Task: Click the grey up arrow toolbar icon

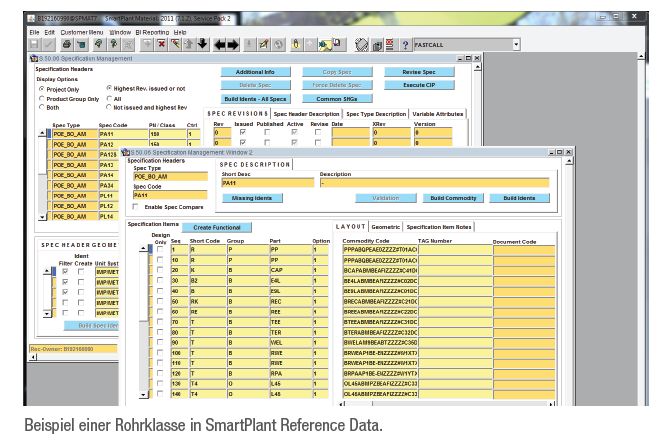Action: [189, 44]
